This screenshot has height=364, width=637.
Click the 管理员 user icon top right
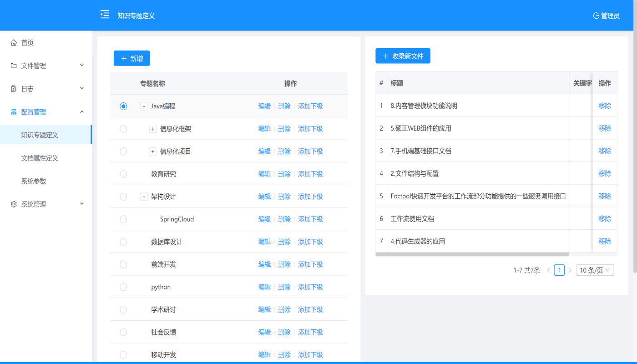pyautogui.click(x=596, y=16)
